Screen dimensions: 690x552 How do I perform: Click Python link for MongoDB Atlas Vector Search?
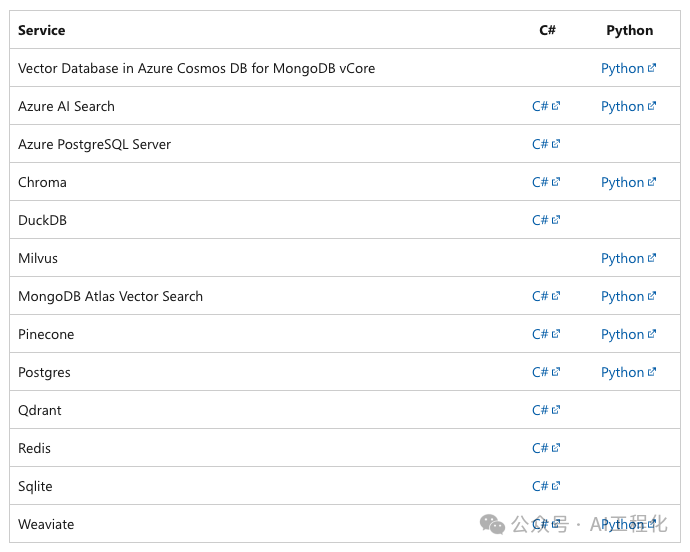coord(622,296)
